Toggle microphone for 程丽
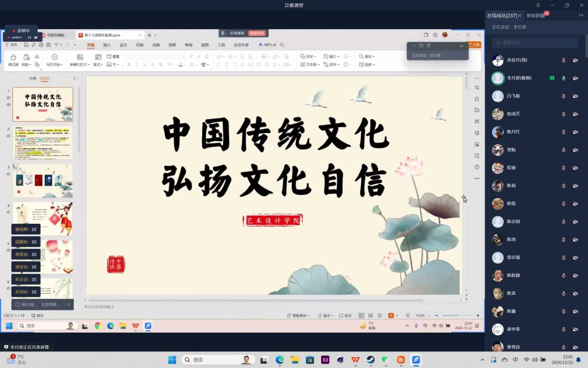This screenshot has width=588, height=368. tap(564, 168)
